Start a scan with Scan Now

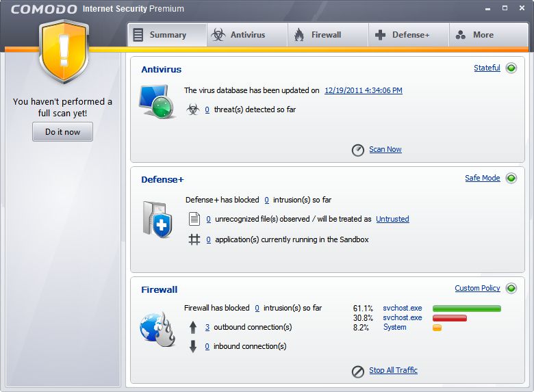coord(385,149)
